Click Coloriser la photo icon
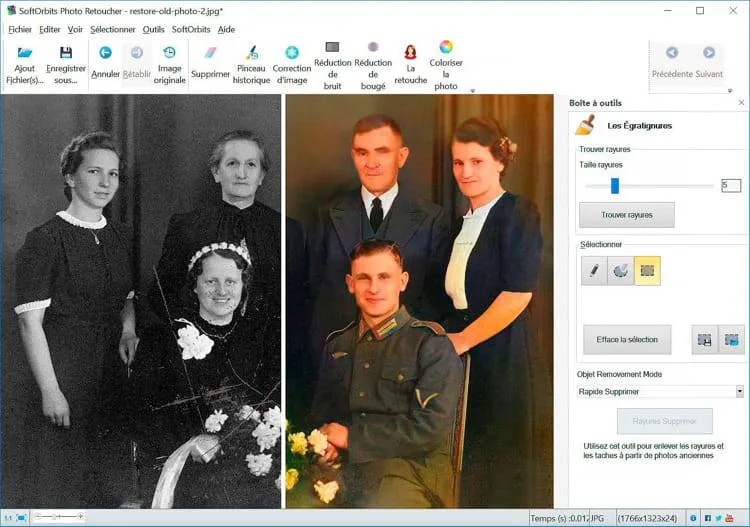This screenshot has width=750, height=527. 446,47
